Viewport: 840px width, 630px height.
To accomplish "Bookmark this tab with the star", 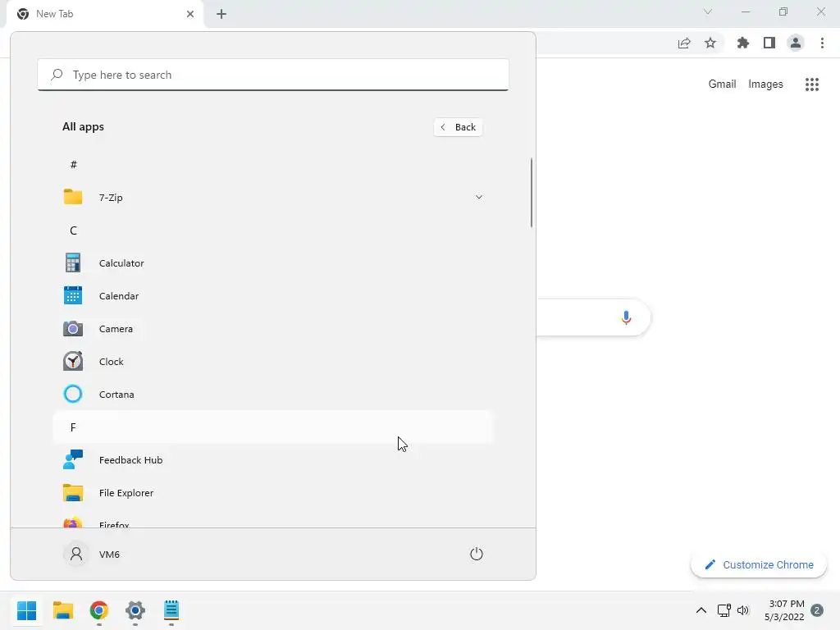I will click(x=710, y=43).
